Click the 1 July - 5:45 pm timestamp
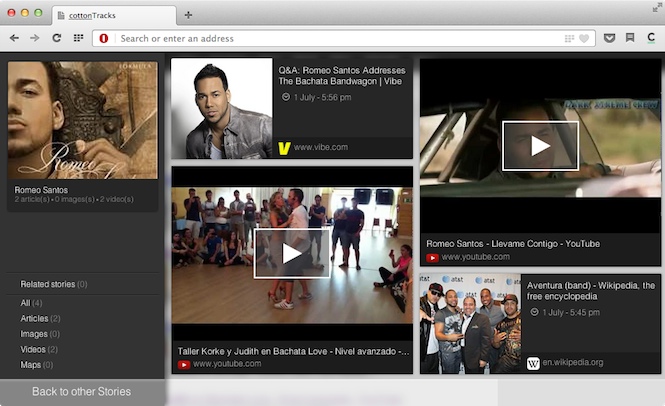The width and height of the screenshot is (665, 406). click(571, 312)
